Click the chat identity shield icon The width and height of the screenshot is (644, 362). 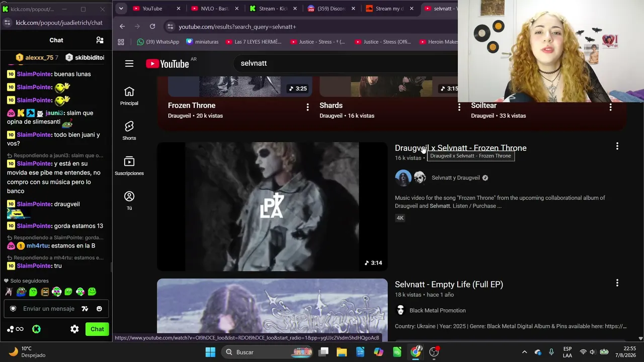(x=13, y=309)
